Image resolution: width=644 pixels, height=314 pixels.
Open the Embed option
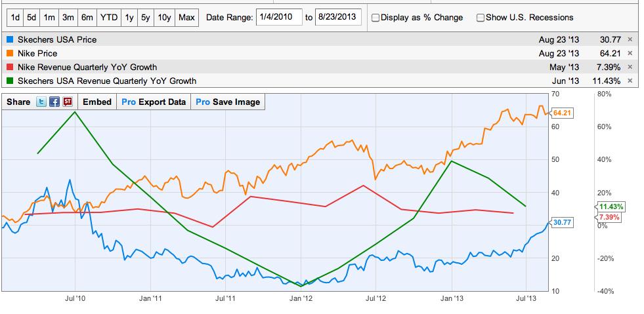click(x=97, y=102)
